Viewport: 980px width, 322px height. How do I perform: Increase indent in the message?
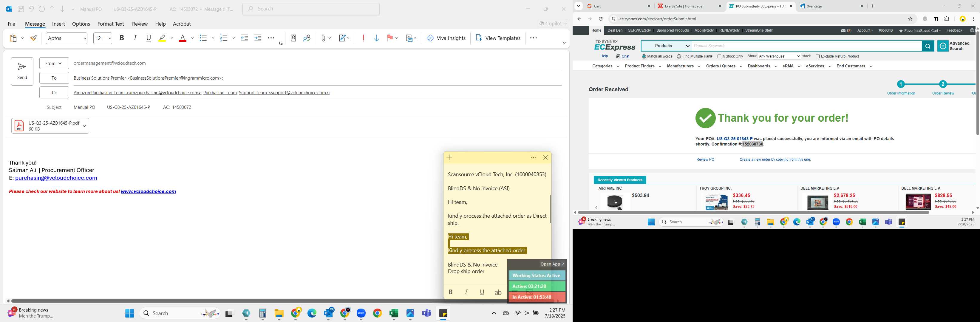tap(258, 38)
